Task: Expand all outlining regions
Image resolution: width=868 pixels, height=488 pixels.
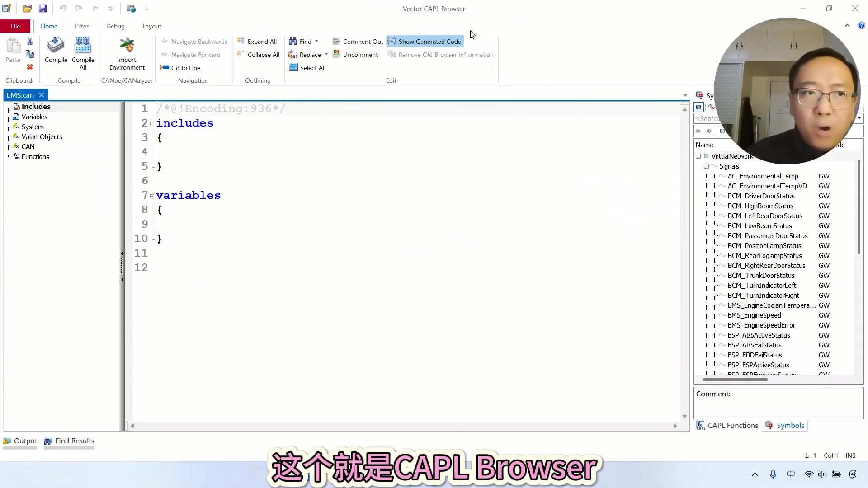Action: 257,42
